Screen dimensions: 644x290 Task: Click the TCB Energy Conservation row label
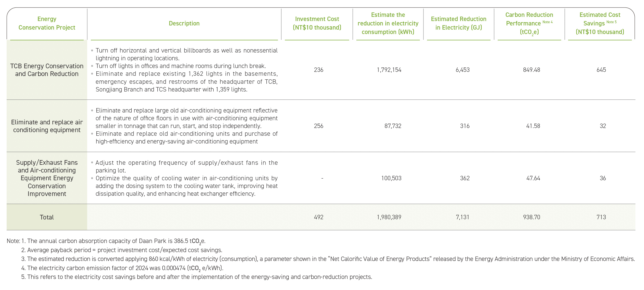coord(47,70)
